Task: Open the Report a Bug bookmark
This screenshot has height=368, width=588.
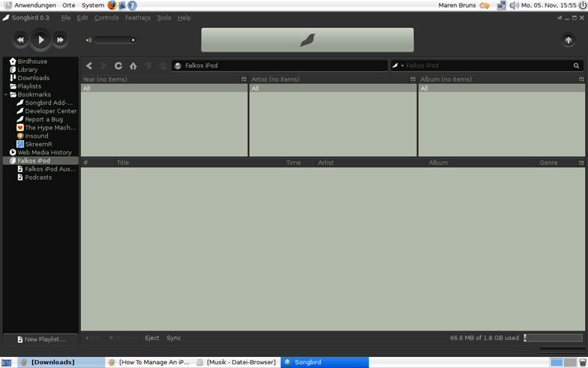Action: coord(40,119)
